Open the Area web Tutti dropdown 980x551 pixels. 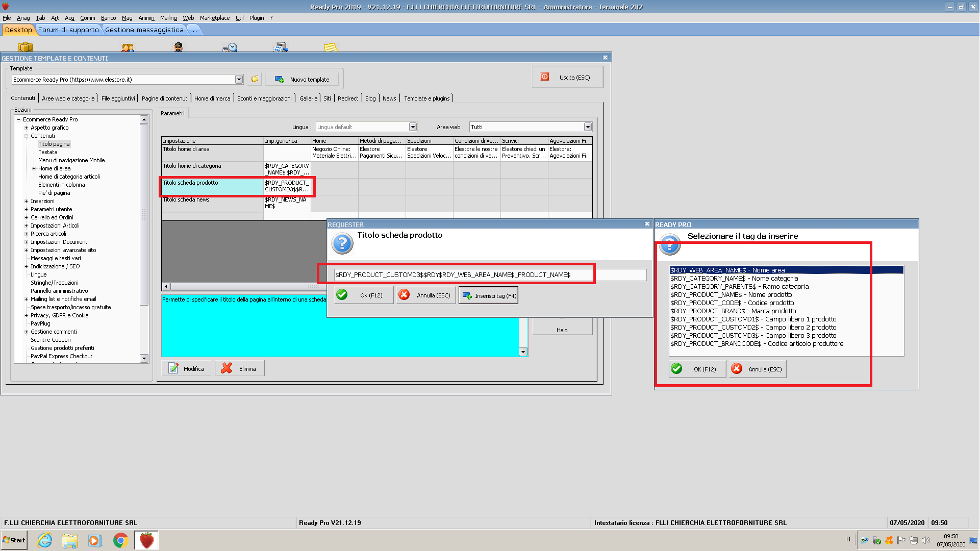[x=588, y=127]
